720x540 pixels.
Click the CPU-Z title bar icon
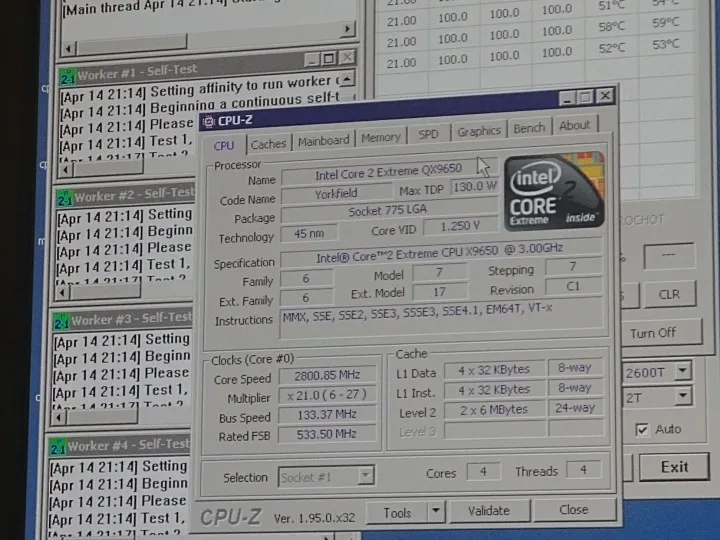[x=209, y=122]
